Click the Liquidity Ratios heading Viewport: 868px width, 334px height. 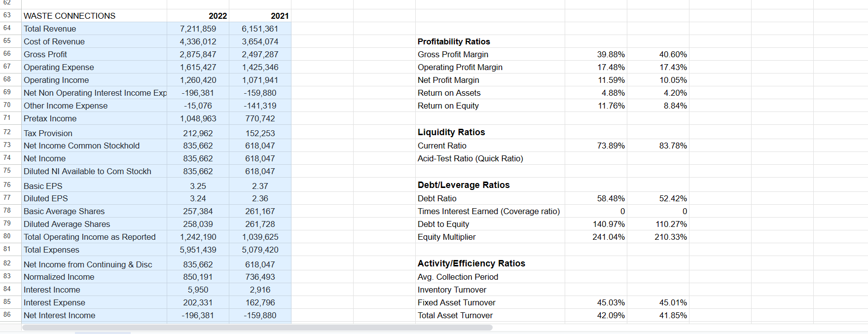click(451, 132)
